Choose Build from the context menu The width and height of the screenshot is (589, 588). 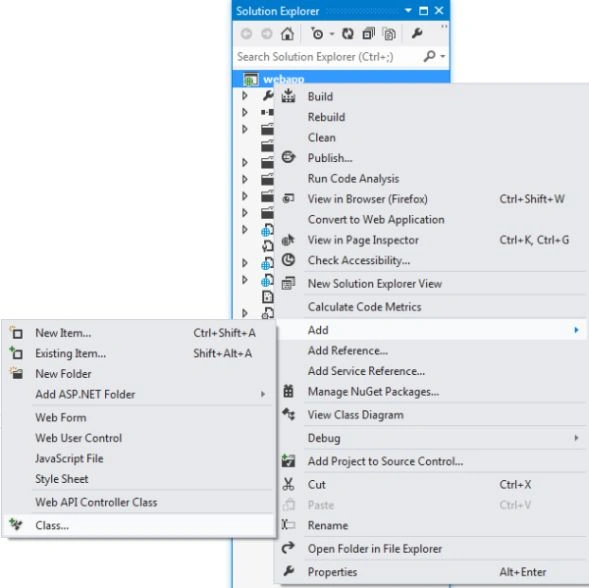432,97
